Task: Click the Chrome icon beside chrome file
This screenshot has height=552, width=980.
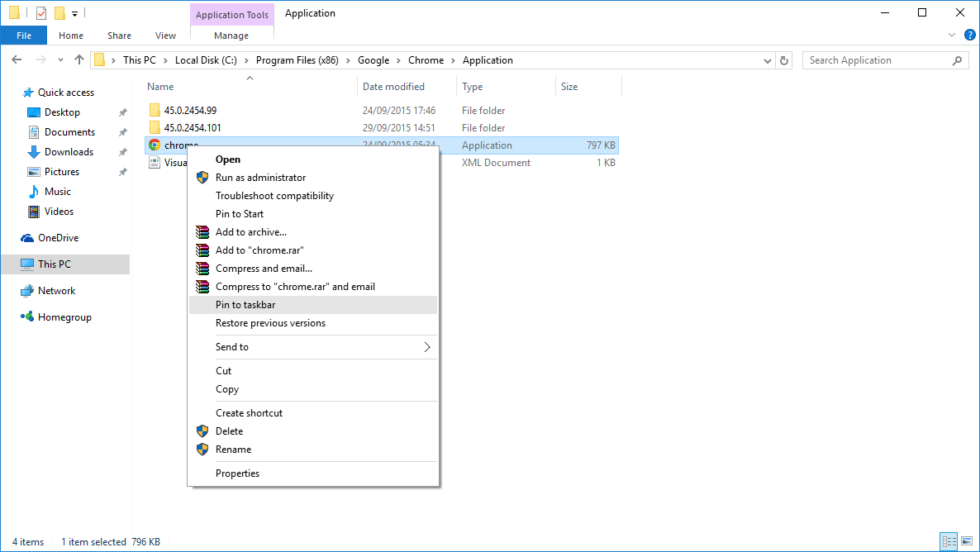Action: click(155, 145)
